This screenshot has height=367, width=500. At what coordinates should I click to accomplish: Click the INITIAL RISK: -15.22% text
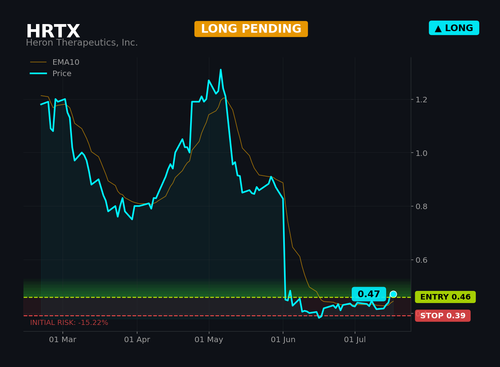point(69,323)
